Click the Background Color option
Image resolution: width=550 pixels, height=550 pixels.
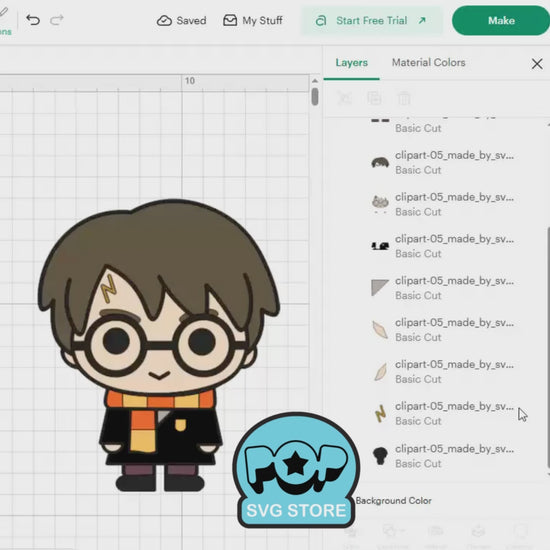tap(394, 501)
